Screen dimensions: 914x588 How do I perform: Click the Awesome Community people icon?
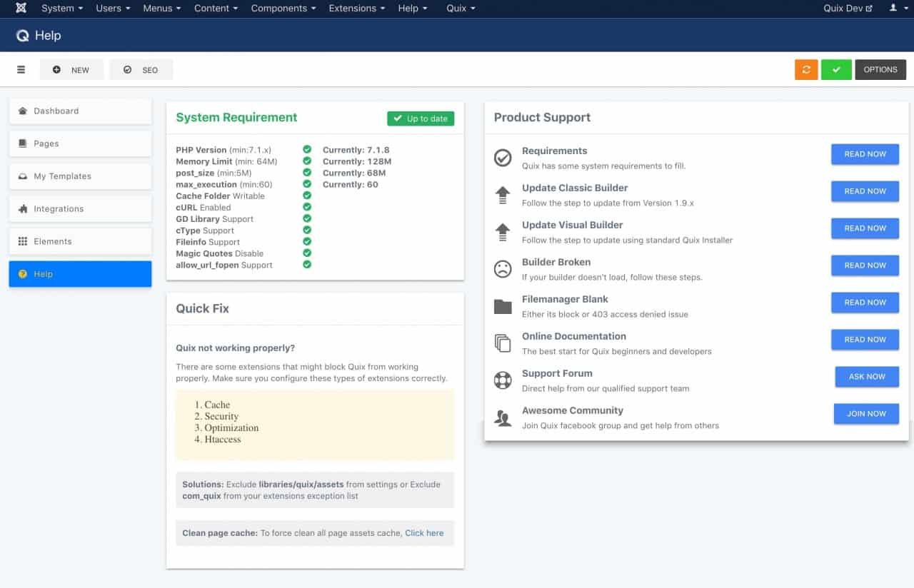503,417
